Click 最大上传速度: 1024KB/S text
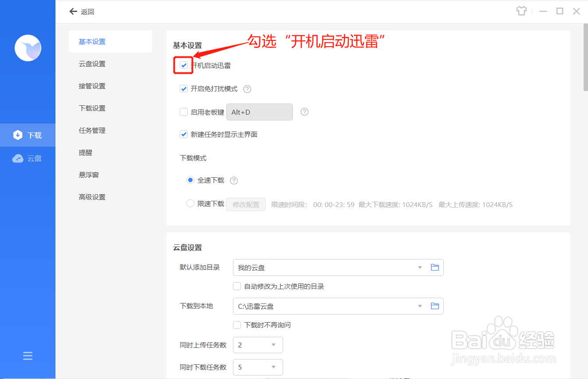Image resolution: width=588 pixels, height=379 pixels. tap(476, 204)
